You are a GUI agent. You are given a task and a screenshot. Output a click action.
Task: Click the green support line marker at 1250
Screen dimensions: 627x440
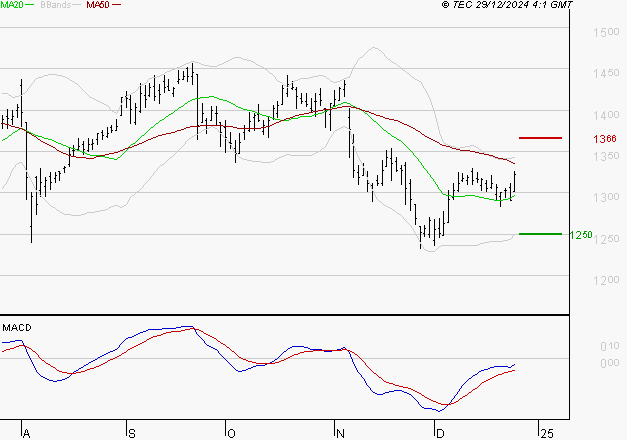[540, 234]
